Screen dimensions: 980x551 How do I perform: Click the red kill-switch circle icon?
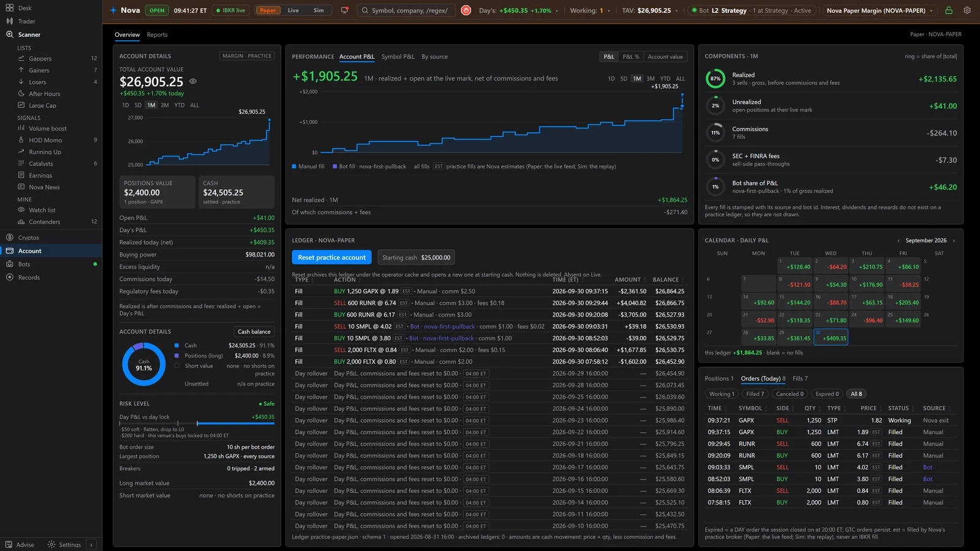point(466,10)
